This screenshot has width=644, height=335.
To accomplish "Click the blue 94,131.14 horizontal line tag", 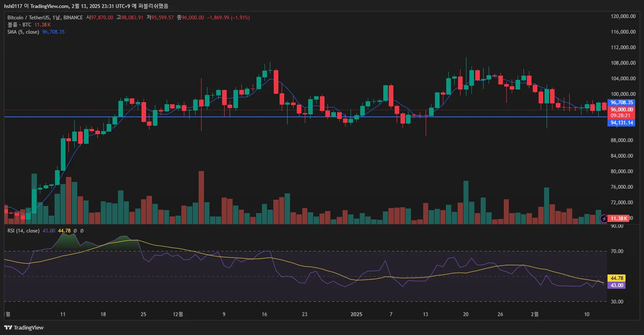I will tap(622, 123).
